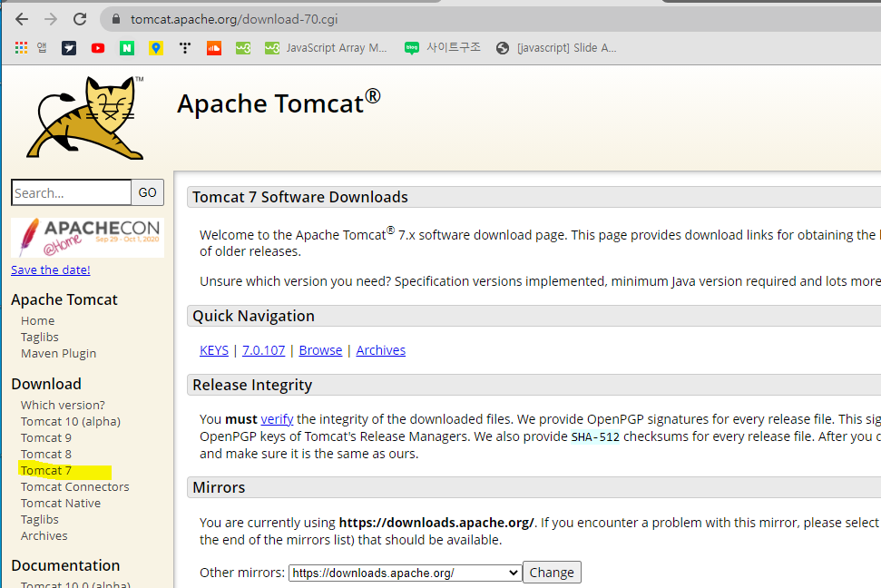The height and width of the screenshot is (588, 881).
Task: Go to Tomcat 9 download page
Action: 46,437
